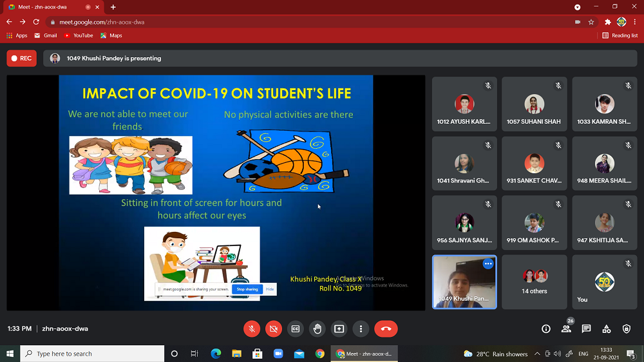Turn on the camera

coord(274,329)
